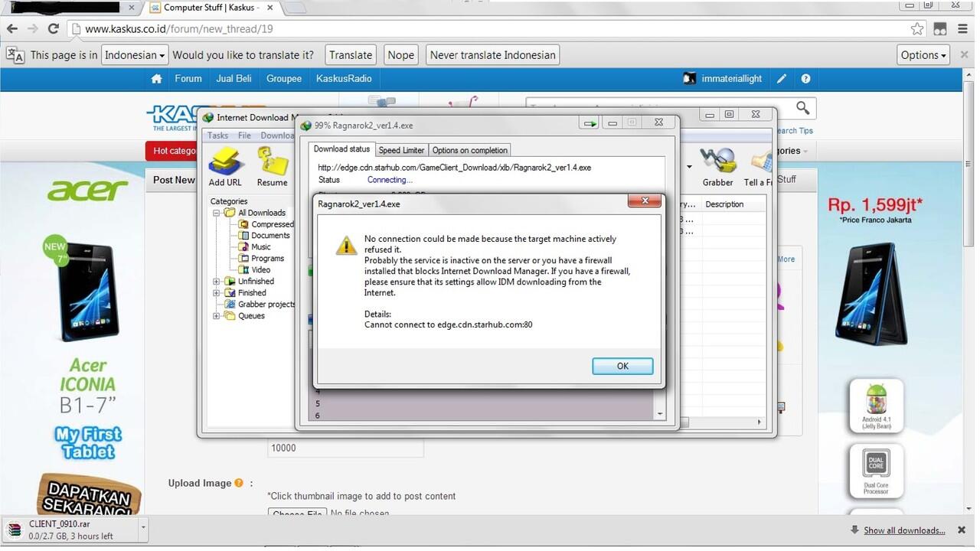Expand the Unfinished category node
The height and width of the screenshot is (551, 980).
coord(217,282)
